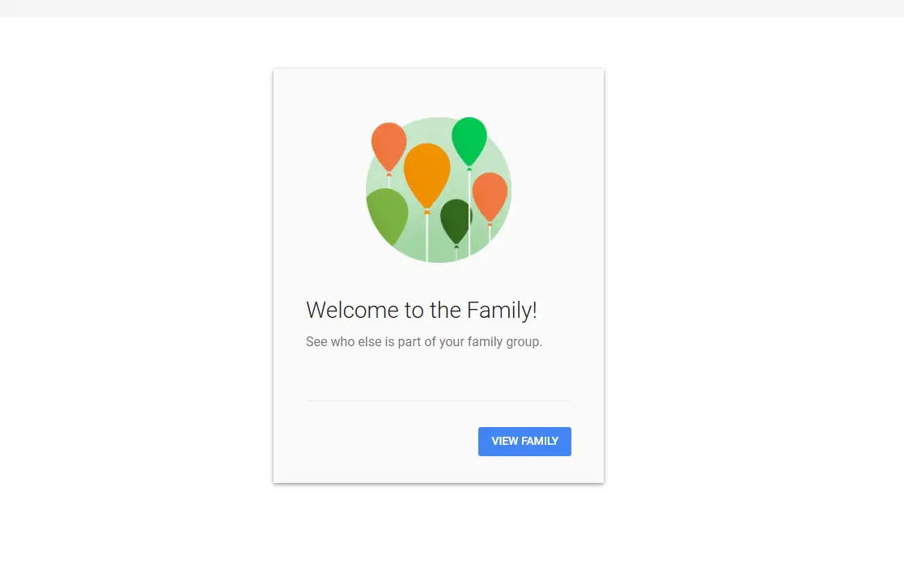
Task: Click the small dark green balloon
Action: point(456,221)
